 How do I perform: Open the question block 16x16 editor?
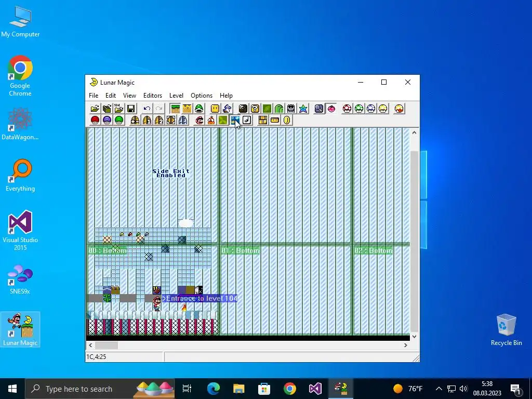255,109
